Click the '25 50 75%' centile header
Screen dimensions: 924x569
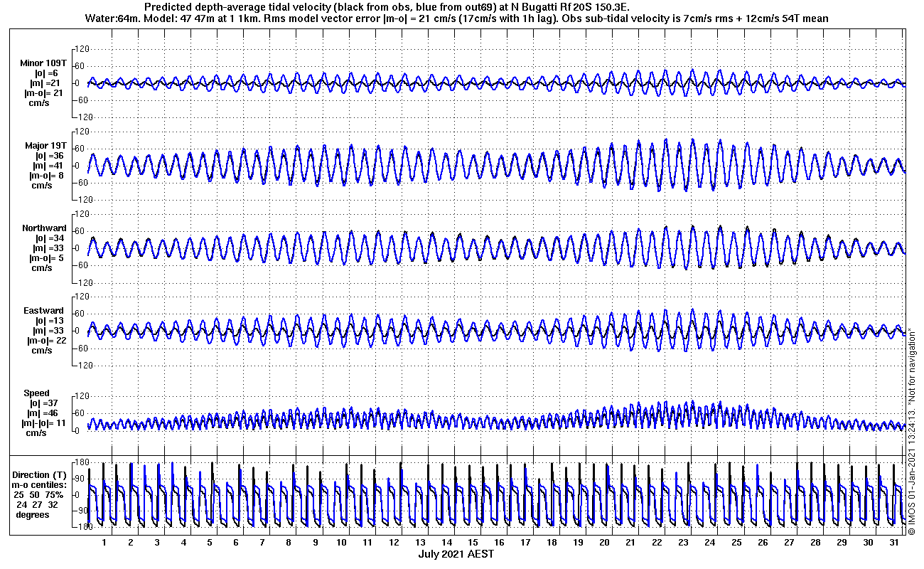[x=40, y=494]
